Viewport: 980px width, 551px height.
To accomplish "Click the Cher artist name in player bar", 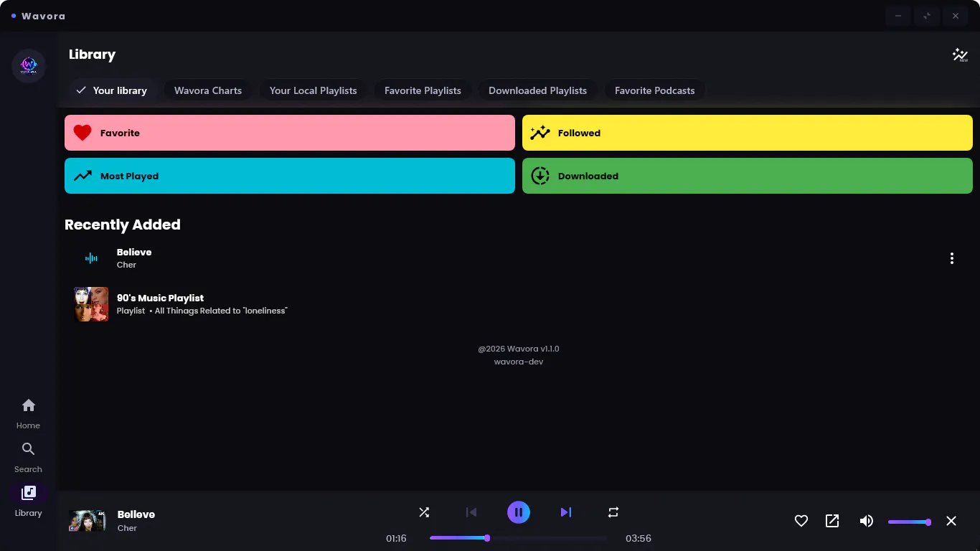I will tap(127, 528).
